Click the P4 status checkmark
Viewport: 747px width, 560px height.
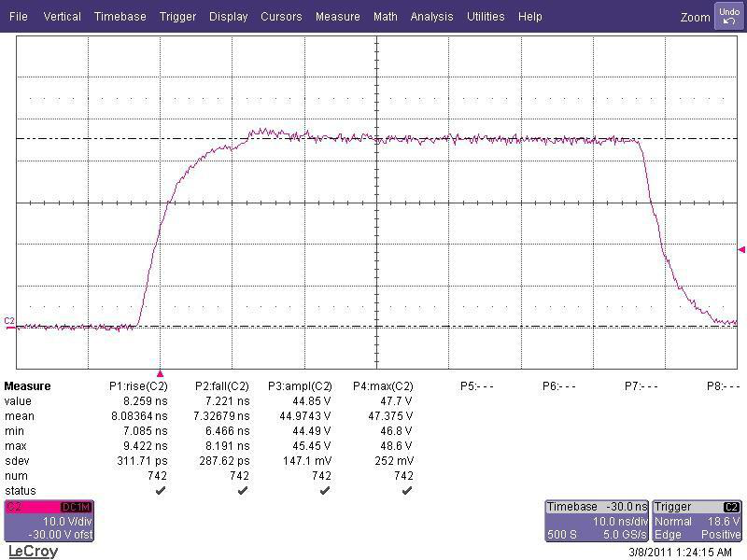point(407,491)
